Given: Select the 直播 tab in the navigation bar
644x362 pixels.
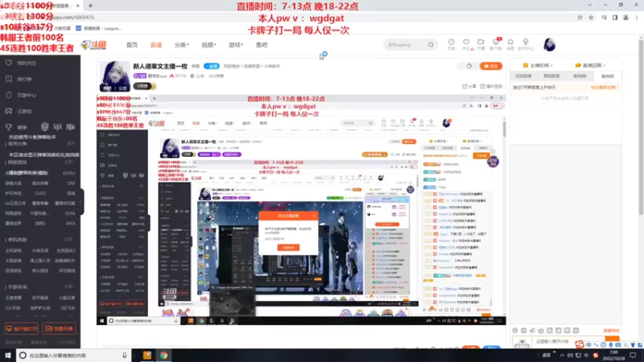Looking at the screenshot, I should click(155, 45).
